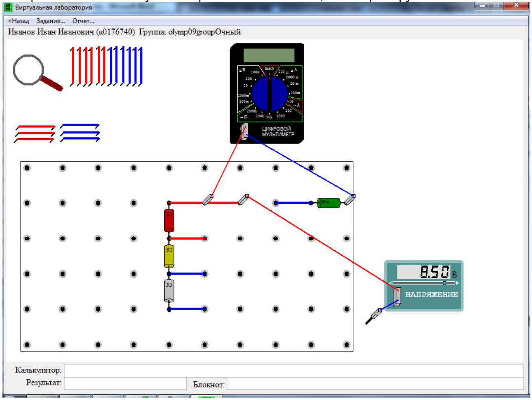The width and height of the screenshot is (532, 400).
Task: Select the magnifying glass tool
Action: (x=37, y=73)
